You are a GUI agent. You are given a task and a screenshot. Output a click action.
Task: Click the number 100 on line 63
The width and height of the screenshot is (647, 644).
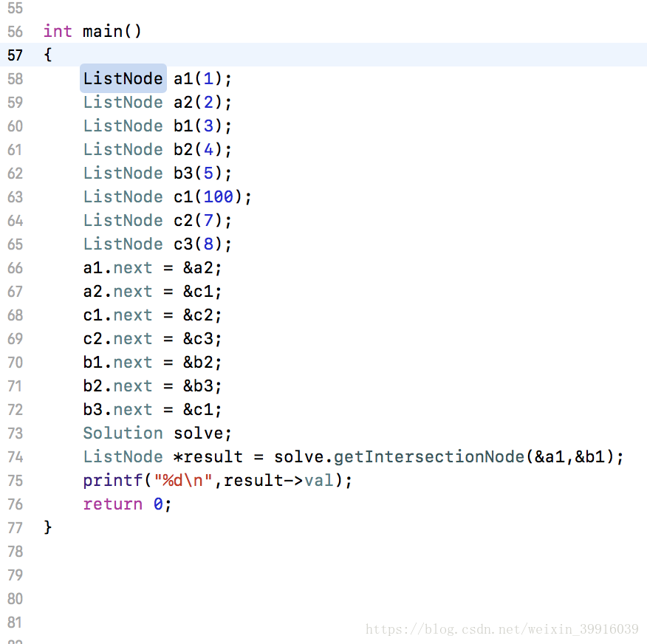pyautogui.click(x=219, y=196)
